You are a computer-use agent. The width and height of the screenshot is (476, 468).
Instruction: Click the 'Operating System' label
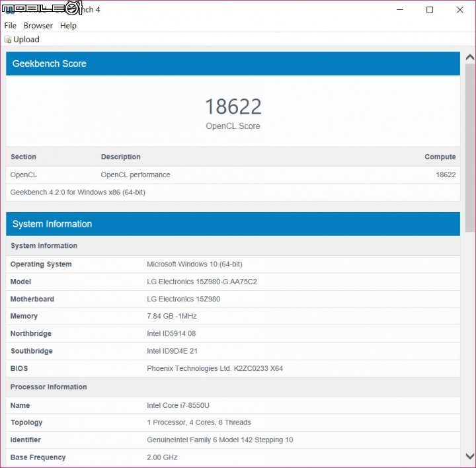click(x=41, y=264)
